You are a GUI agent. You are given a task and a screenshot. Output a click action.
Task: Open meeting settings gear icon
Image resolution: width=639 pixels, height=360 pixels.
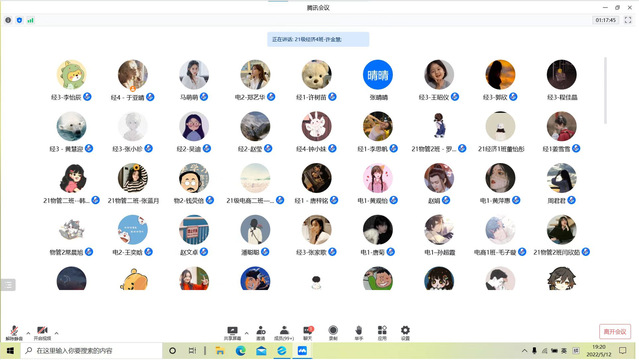[x=405, y=333]
